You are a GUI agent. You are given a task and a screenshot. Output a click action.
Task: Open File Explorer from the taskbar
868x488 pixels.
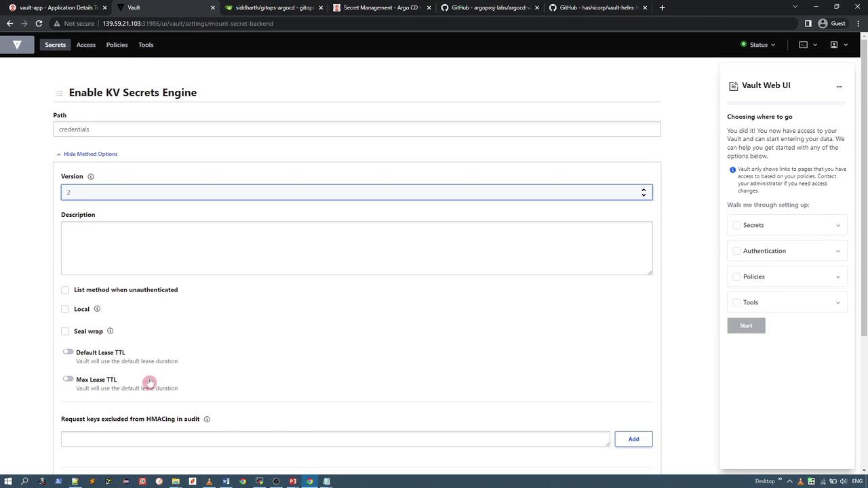pos(176,482)
